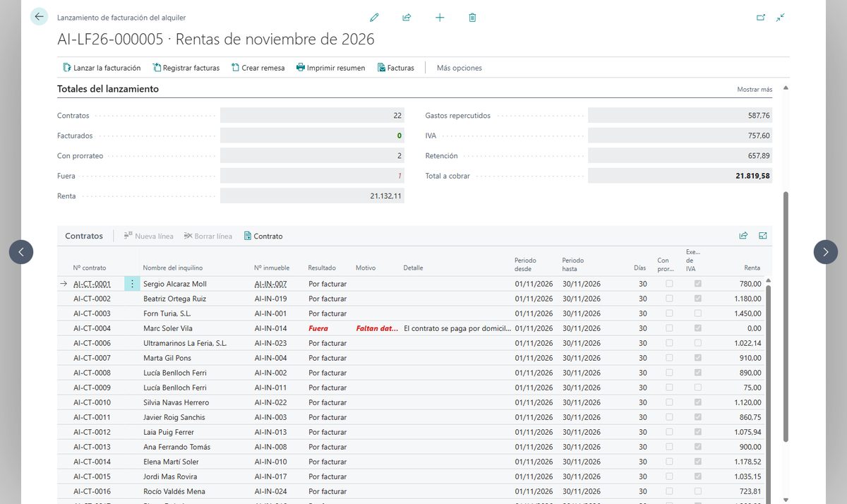
Task: Go to the next record arrow
Action: pos(826,252)
